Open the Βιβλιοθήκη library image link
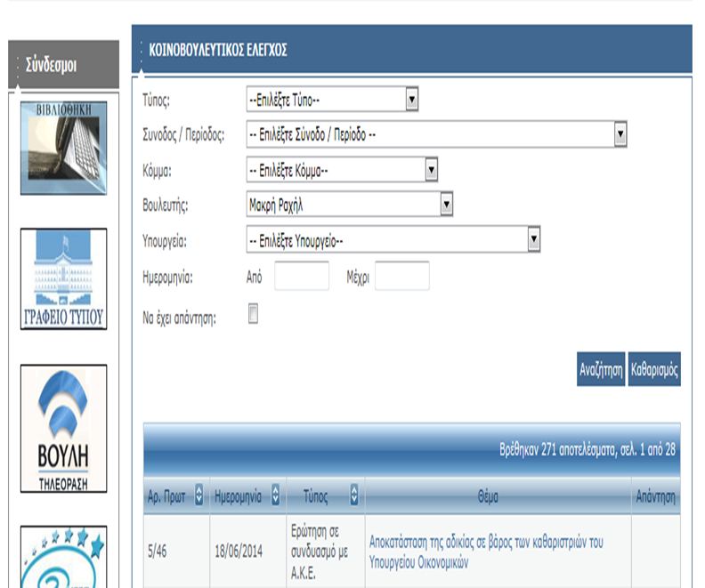Image resolution: width=705 pixels, height=588 pixels. click(x=63, y=148)
